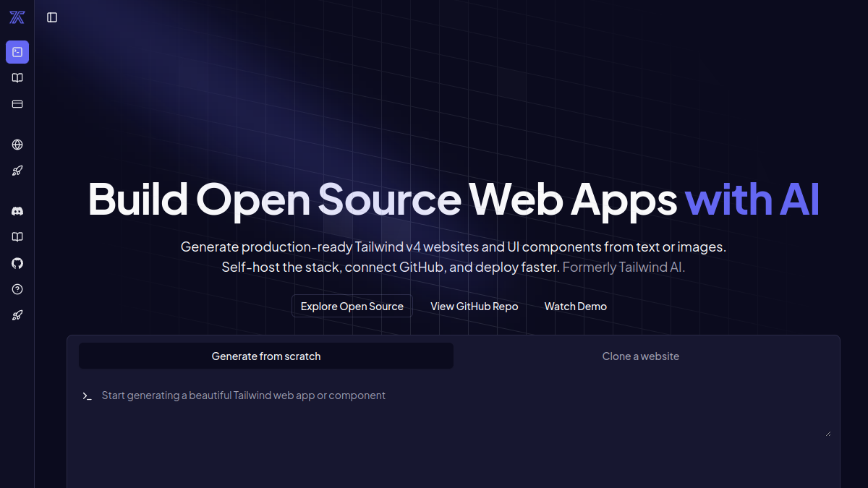Open the globe icon in sidebar
The width and height of the screenshot is (868, 488).
pos(17,145)
